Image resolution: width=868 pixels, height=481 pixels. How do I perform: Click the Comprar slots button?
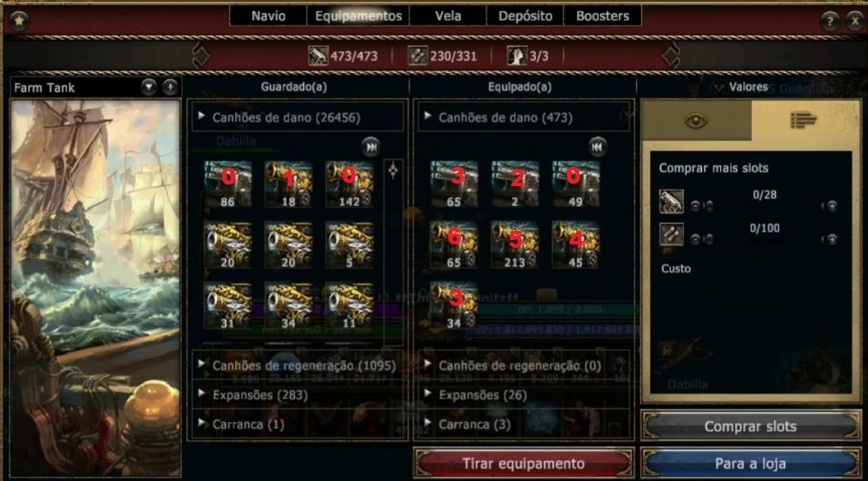pos(750,426)
